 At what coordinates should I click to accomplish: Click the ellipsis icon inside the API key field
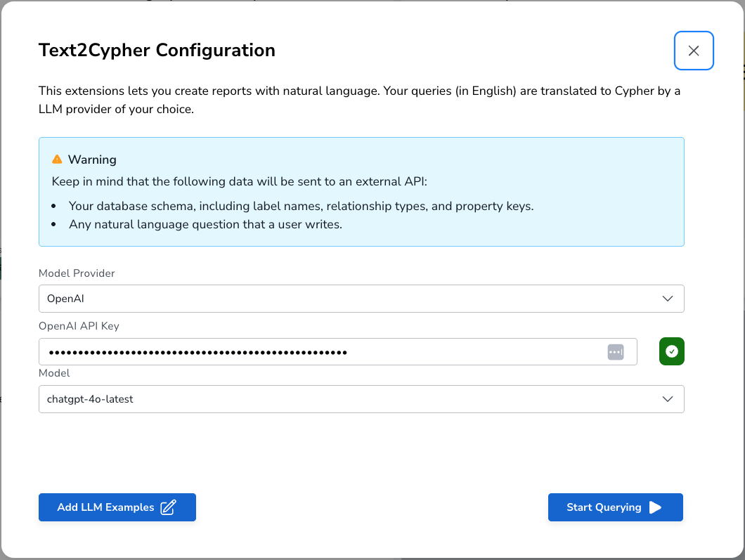[x=615, y=351]
